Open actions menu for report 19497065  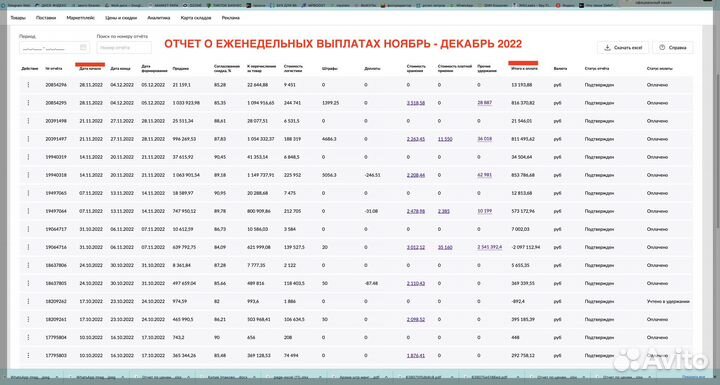[x=28, y=193]
